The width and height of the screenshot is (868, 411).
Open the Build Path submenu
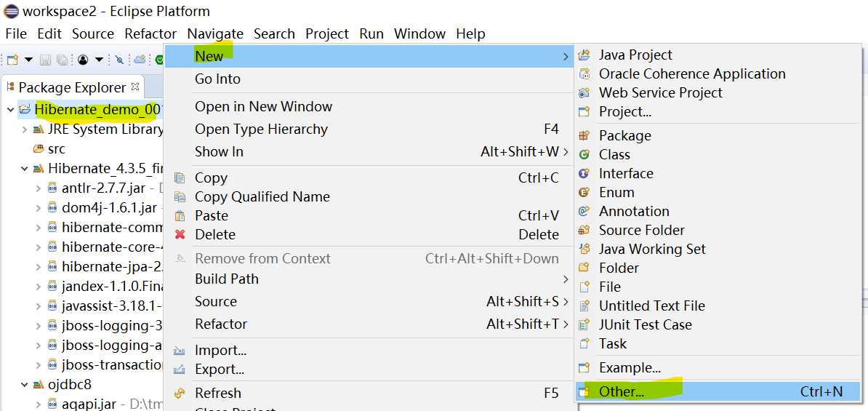click(369, 279)
